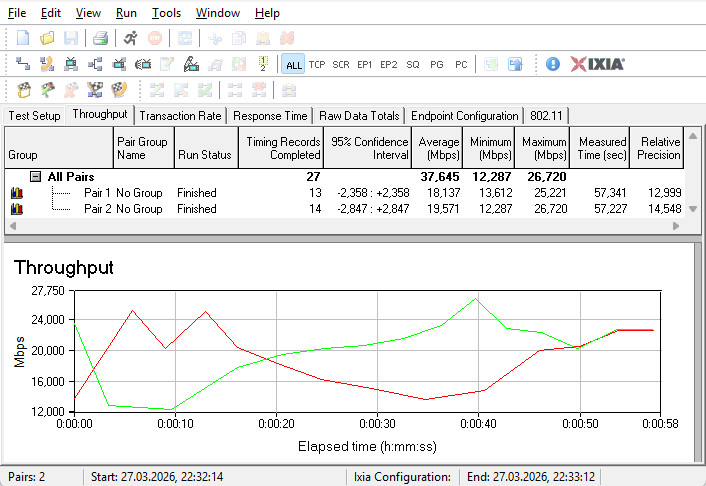Toggle the EP1 endpoint filter
This screenshot has height=486, width=706.
(365, 64)
